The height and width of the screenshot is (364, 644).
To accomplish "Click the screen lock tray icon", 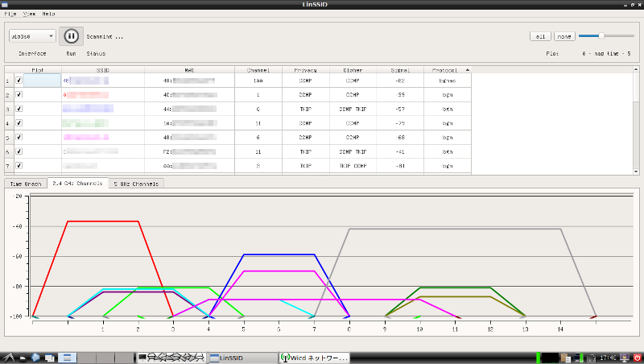I will tap(625, 358).
